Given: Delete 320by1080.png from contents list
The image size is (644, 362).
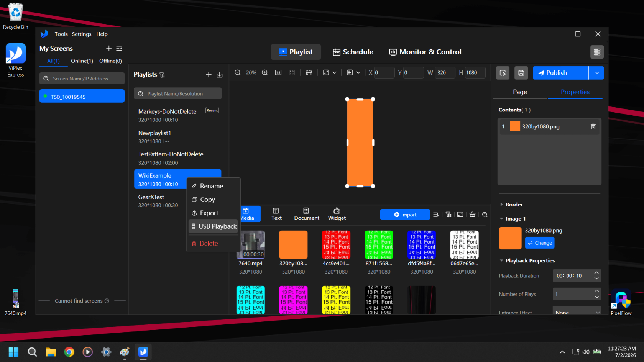Looking at the screenshot, I should (x=593, y=127).
